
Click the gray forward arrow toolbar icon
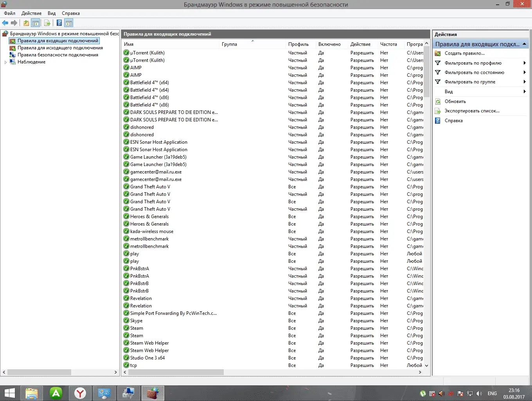click(x=14, y=23)
